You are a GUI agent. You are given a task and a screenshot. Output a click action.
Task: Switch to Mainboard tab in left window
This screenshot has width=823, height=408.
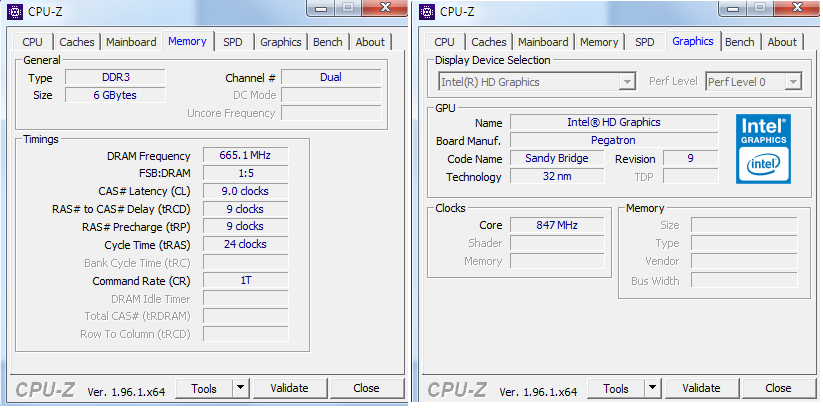click(131, 42)
